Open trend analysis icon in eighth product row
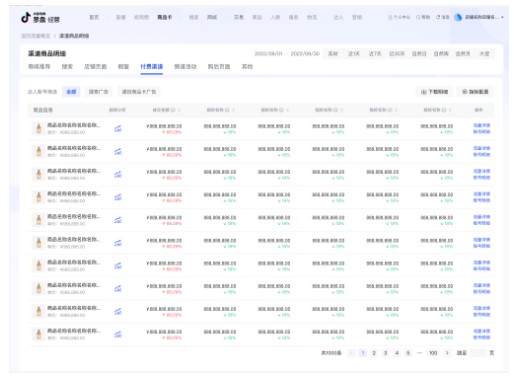Viewport: 514px width, 378px height. coord(118,289)
